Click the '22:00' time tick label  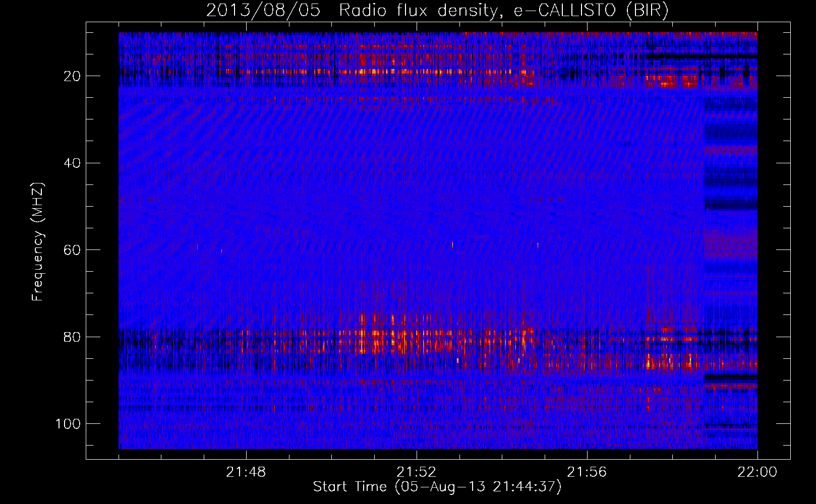point(757,472)
